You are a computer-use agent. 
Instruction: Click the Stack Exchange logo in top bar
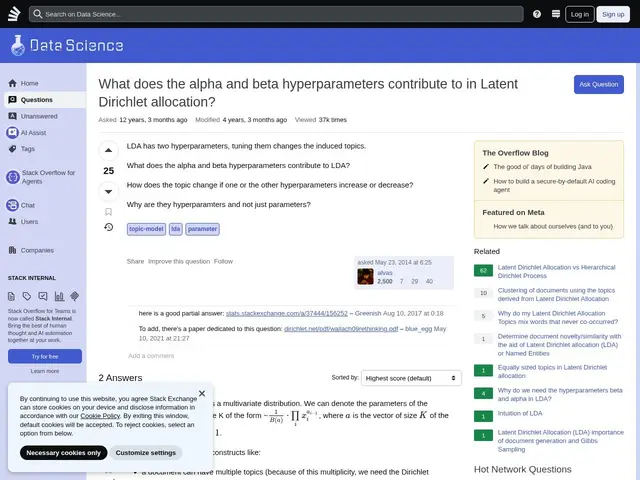click(14, 14)
